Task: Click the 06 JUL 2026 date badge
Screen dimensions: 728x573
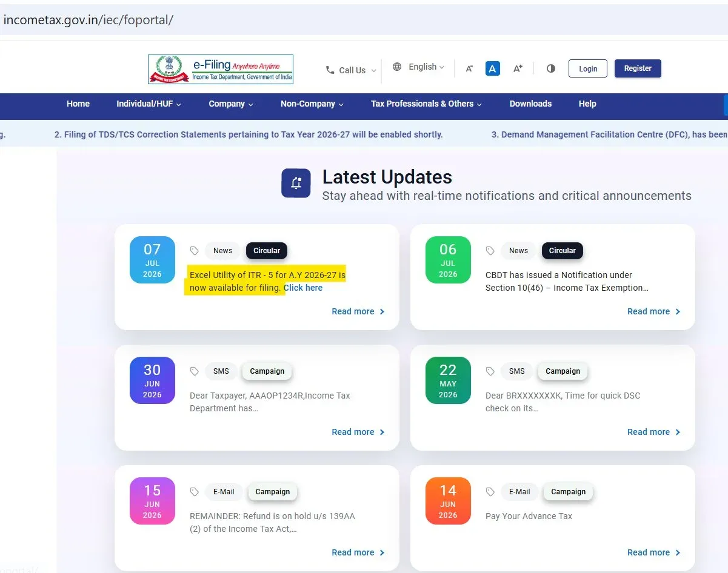Action: pyautogui.click(x=448, y=260)
